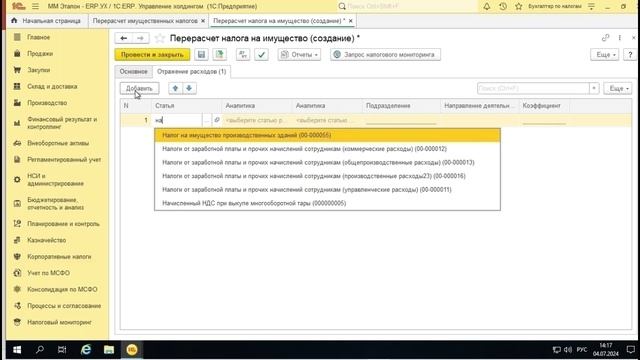
Task: Click the Коэффициент cell in row 1
Action: [x=544, y=120]
